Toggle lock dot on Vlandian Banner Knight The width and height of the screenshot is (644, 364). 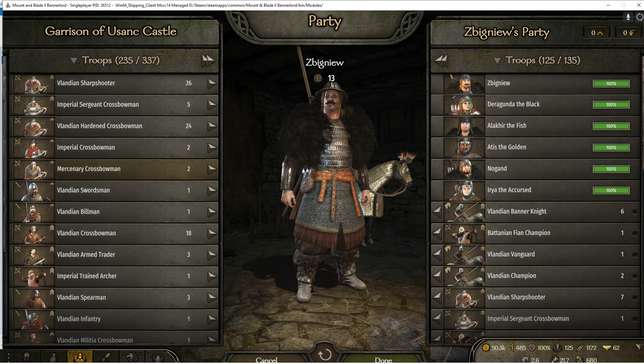pos(635,212)
